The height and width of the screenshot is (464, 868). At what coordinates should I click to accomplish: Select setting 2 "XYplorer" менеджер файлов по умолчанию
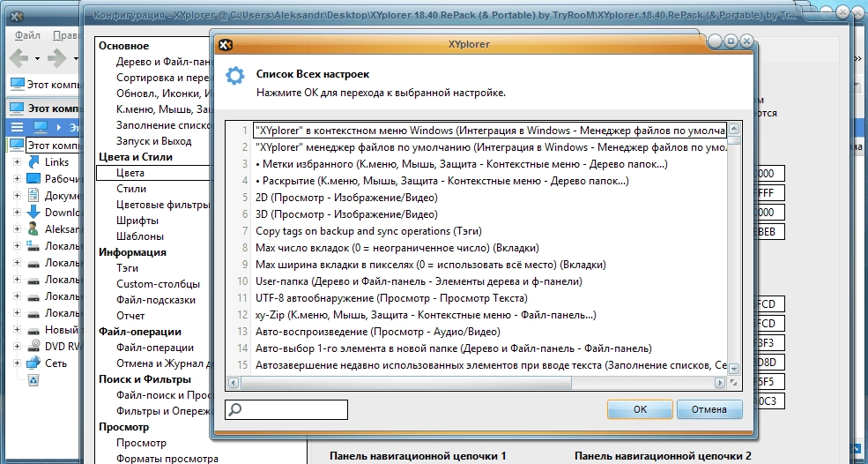[490, 147]
